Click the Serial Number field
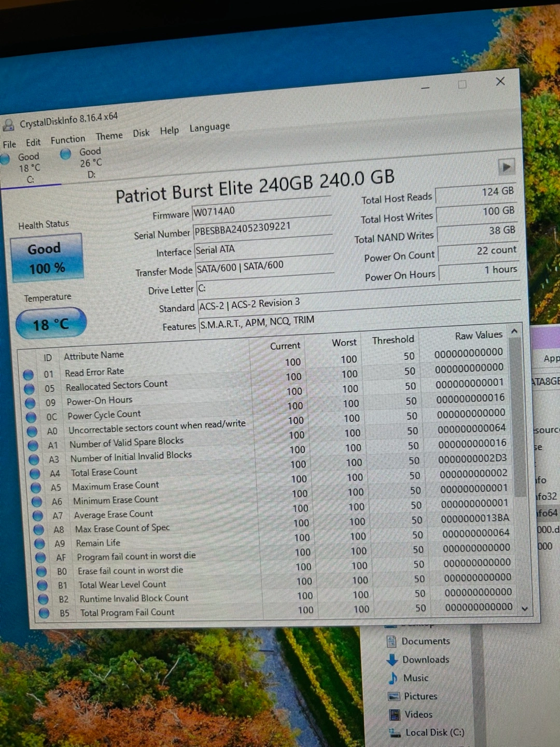560x747 pixels. (x=262, y=228)
